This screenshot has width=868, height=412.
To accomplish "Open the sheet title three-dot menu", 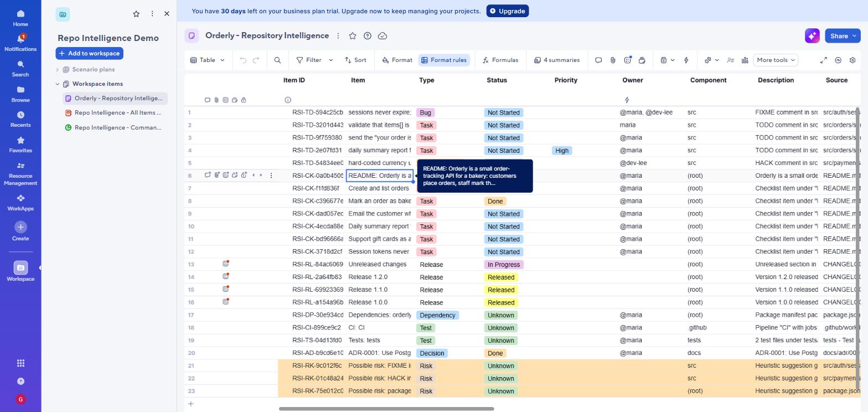I will (x=338, y=35).
